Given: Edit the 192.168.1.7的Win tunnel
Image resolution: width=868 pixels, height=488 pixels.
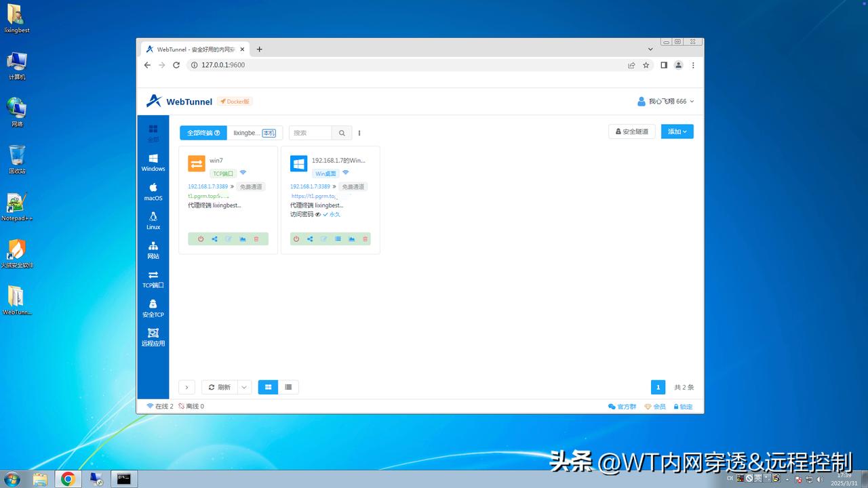Looking at the screenshot, I should point(323,239).
